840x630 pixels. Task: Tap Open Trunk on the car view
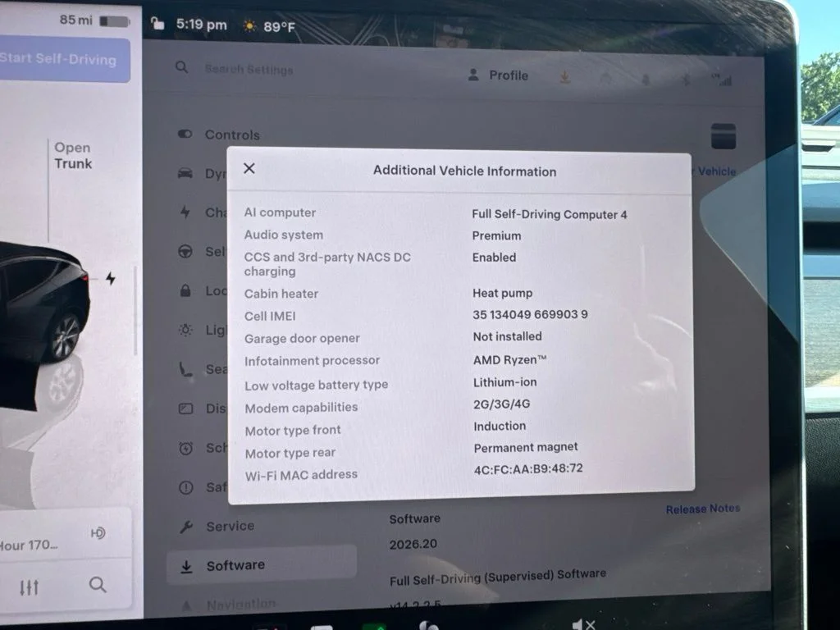[x=73, y=155]
